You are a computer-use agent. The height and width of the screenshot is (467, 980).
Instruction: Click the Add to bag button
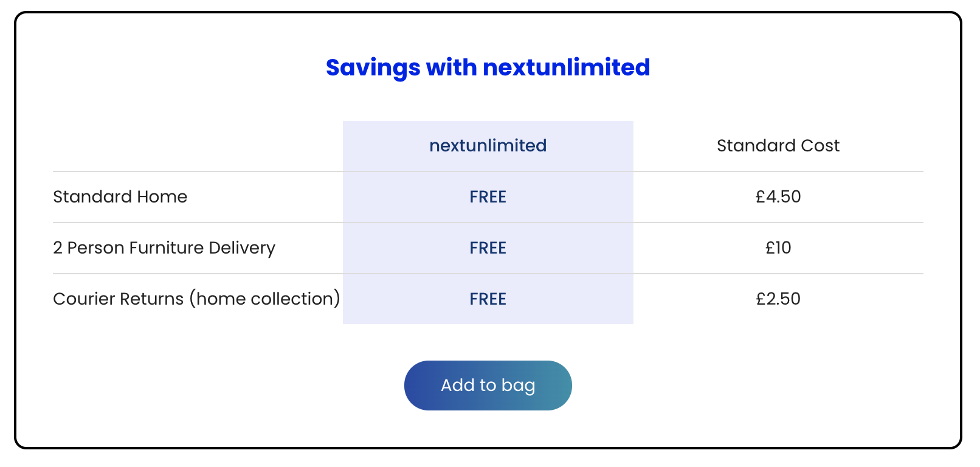[x=488, y=386]
